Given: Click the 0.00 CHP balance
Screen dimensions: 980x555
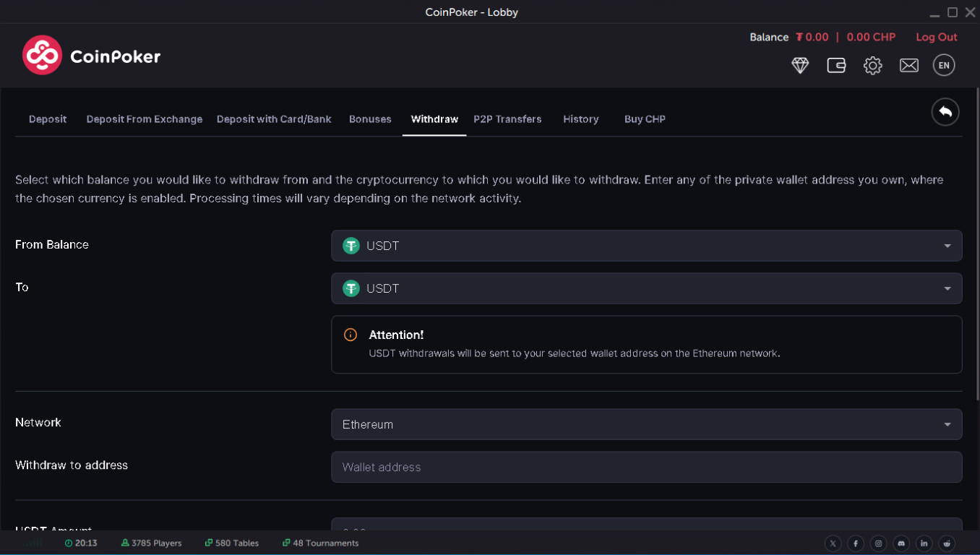Looking at the screenshot, I should coord(871,37).
